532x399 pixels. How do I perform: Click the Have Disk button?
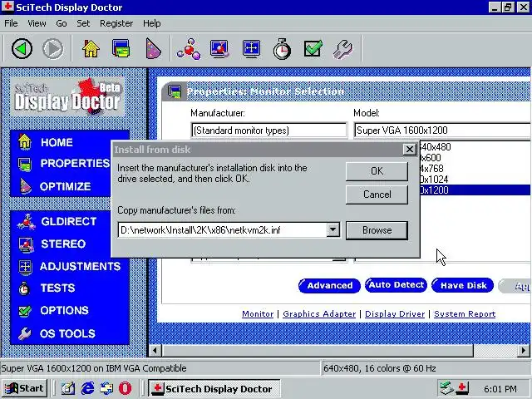tap(463, 286)
